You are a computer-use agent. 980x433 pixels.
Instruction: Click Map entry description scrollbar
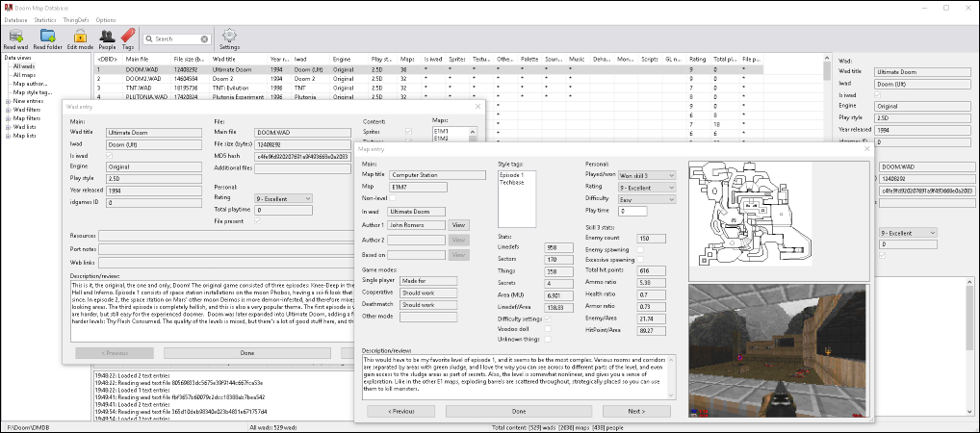[x=671, y=377]
